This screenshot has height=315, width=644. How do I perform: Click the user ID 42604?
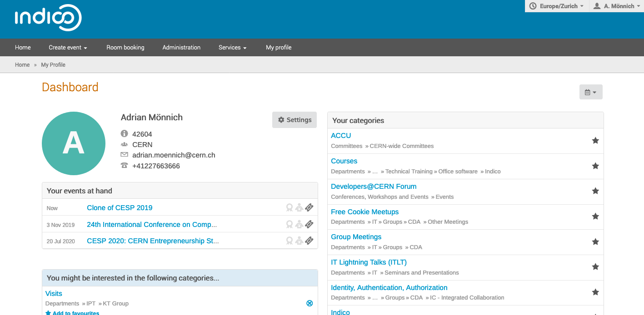[142, 134]
